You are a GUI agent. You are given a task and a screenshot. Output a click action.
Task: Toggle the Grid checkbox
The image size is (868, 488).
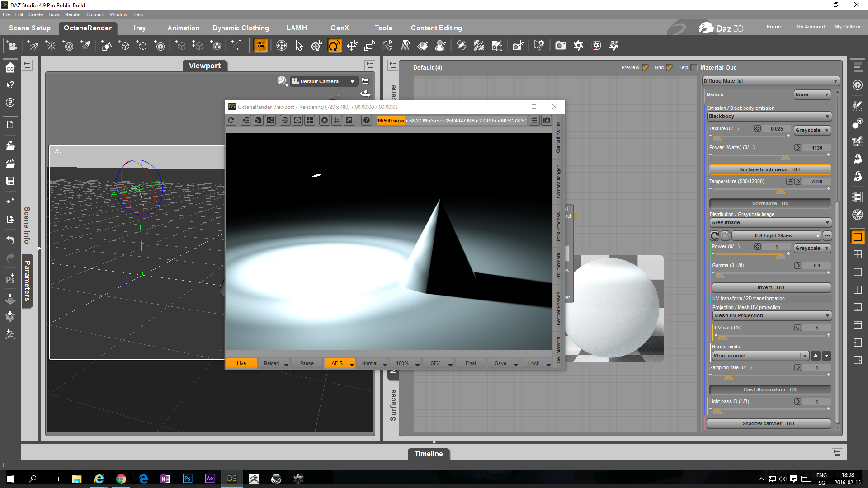(x=670, y=68)
